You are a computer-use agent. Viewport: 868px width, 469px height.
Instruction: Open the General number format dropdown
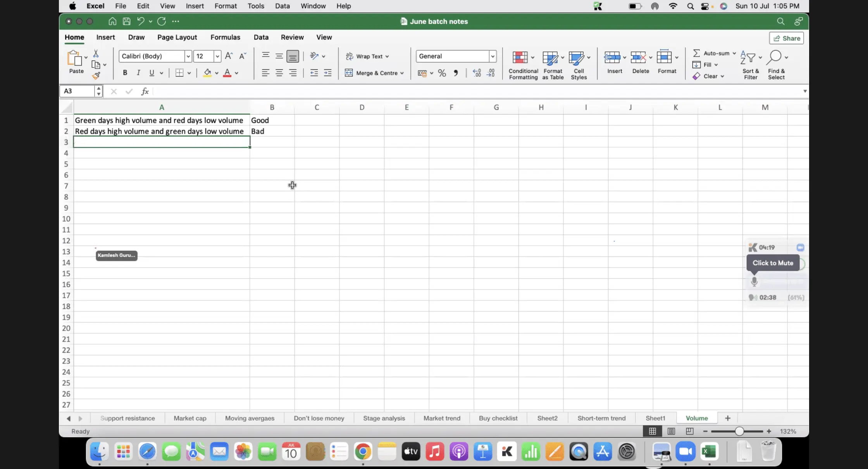click(x=493, y=56)
